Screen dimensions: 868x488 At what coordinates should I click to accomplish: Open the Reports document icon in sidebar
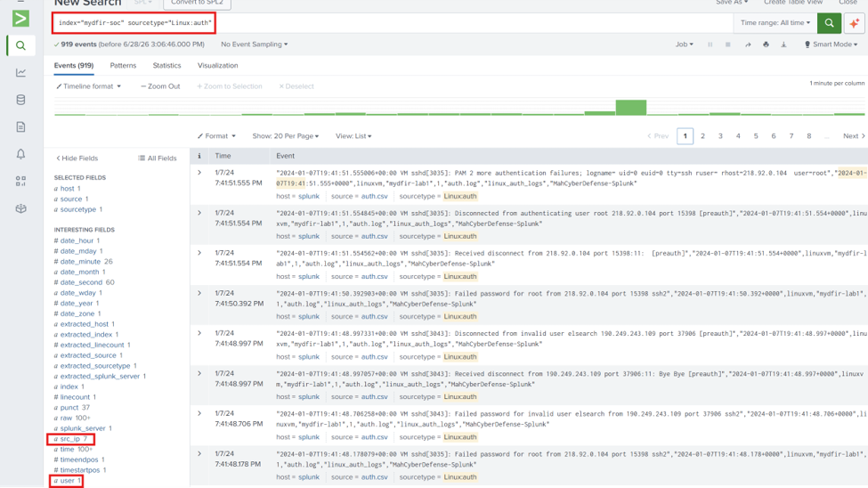point(21,126)
